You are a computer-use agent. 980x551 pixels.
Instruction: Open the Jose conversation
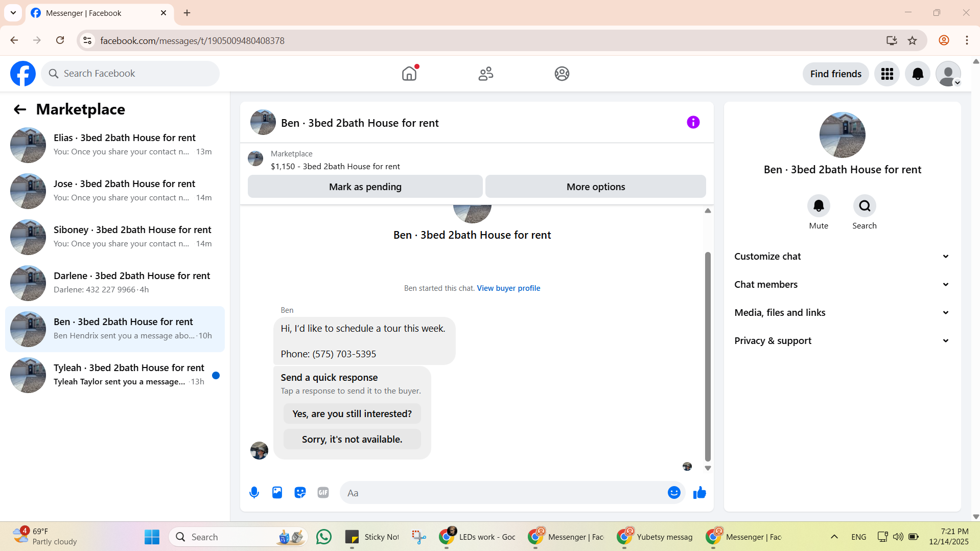tap(115, 191)
